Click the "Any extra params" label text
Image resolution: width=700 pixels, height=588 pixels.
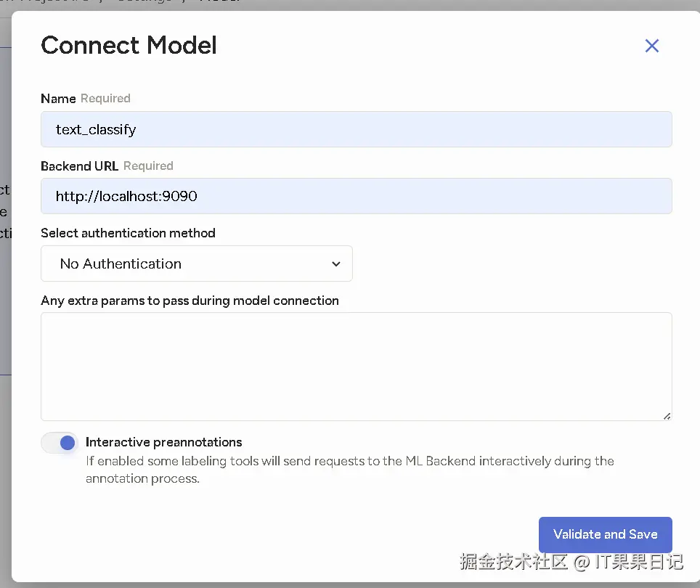pyautogui.click(x=190, y=301)
